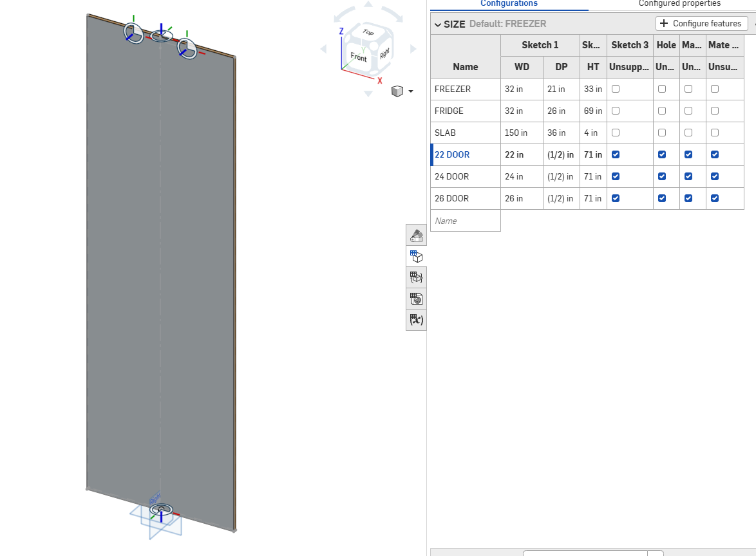Toggle Sketch 3 checkbox for FREEZER row

(x=616, y=89)
